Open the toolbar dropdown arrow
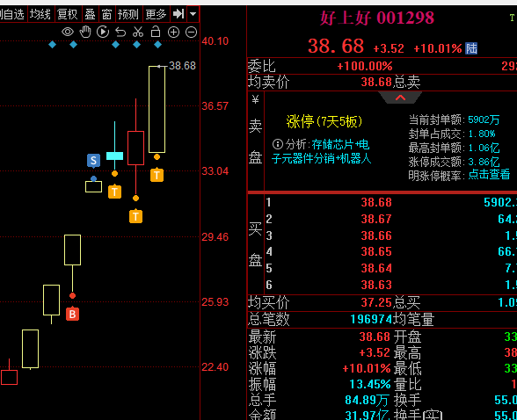The image size is (517, 420). (193, 14)
